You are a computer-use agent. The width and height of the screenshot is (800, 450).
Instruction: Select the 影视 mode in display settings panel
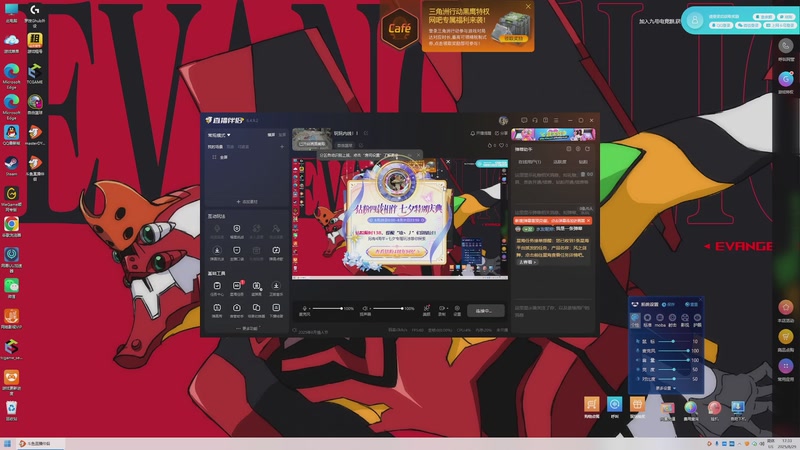point(685,320)
